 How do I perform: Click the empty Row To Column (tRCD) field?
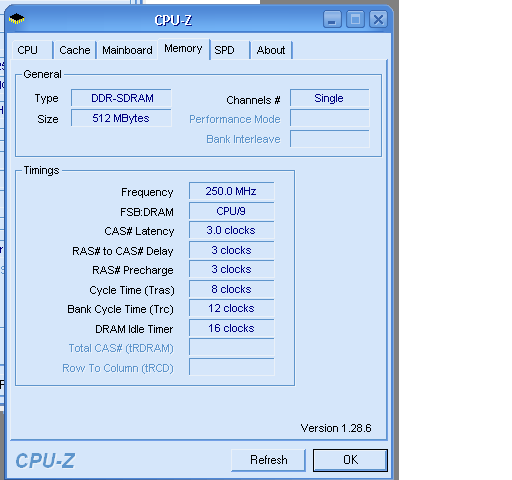[x=232, y=367]
